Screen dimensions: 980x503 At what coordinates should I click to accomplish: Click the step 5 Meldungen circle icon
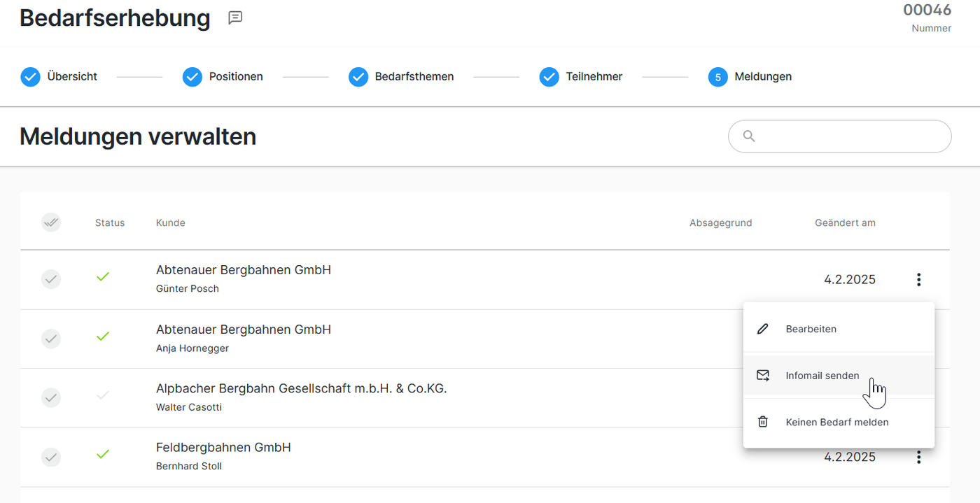pyautogui.click(x=717, y=77)
